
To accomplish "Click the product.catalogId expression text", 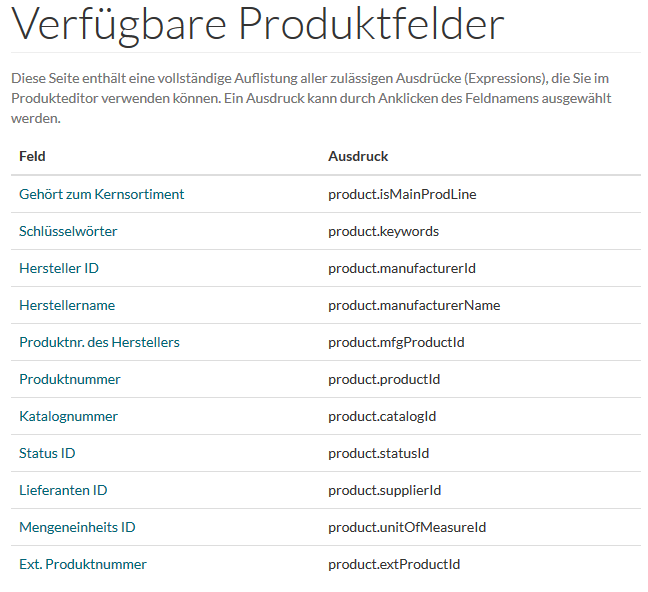I will (382, 416).
